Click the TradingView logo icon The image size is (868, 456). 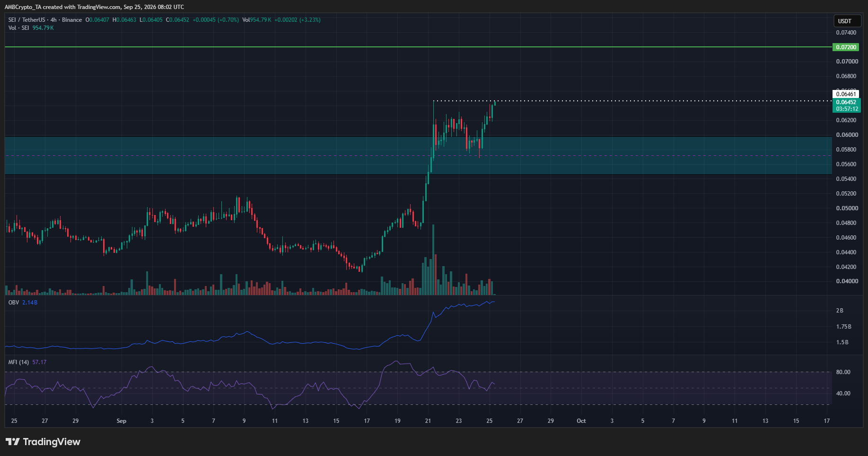pos(12,442)
